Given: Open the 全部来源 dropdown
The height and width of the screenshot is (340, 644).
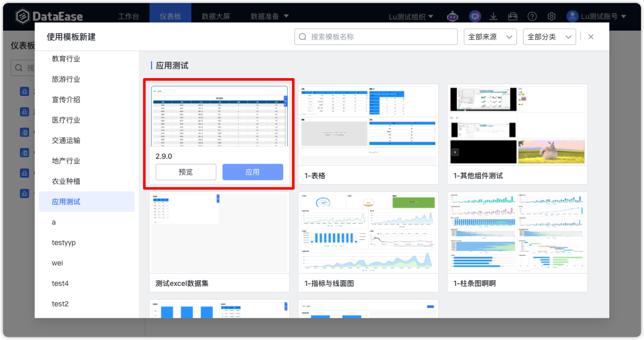Looking at the screenshot, I should click(x=490, y=36).
